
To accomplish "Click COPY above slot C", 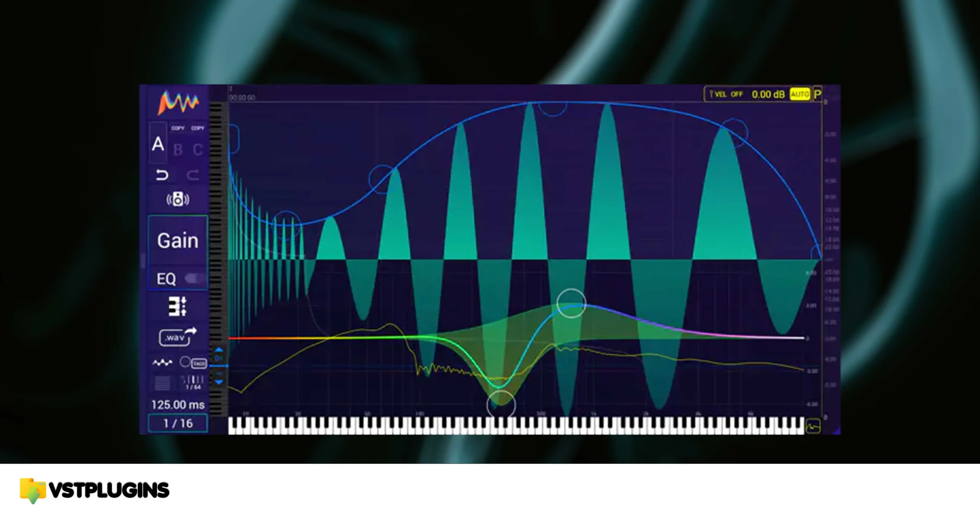I will click(198, 128).
